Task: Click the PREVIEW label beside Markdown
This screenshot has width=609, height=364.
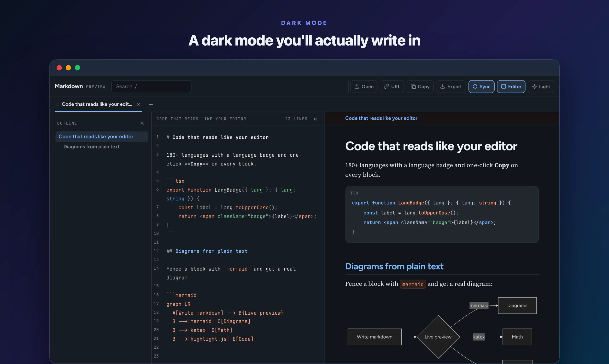Action: coord(96,87)
